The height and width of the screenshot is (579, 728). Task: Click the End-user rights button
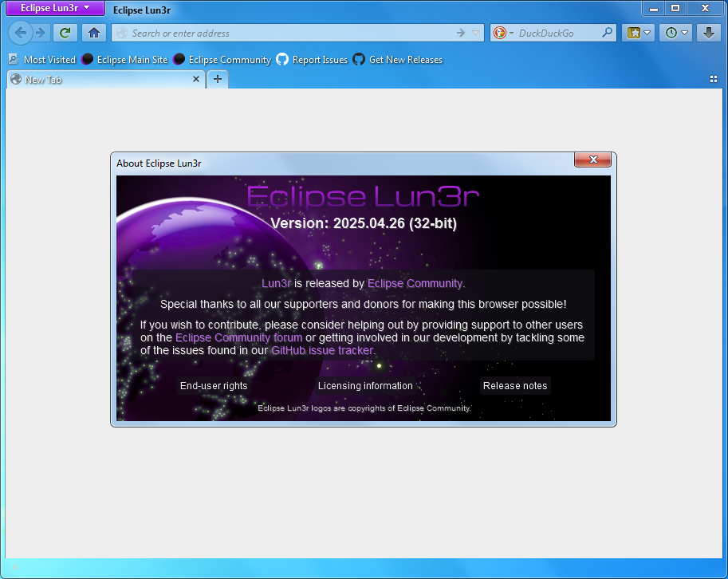click(x=214, y=386)
